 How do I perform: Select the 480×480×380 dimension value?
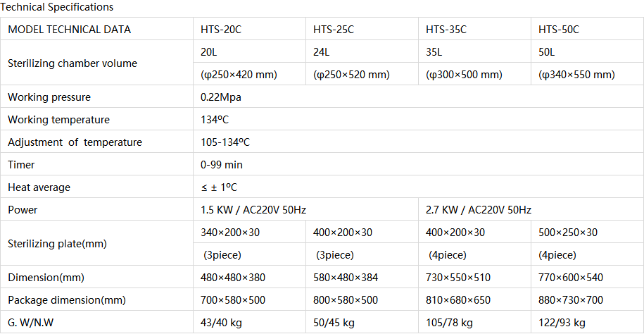[x=233, y=278]
